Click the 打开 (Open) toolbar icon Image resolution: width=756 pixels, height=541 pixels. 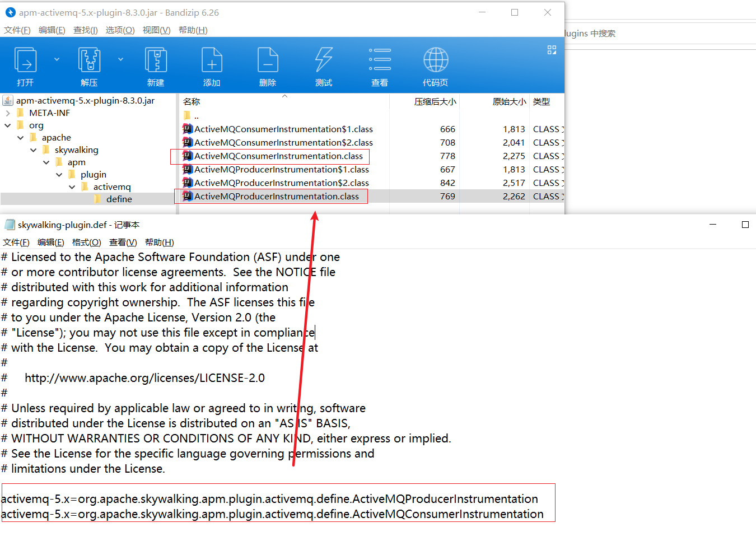[25, 59]
